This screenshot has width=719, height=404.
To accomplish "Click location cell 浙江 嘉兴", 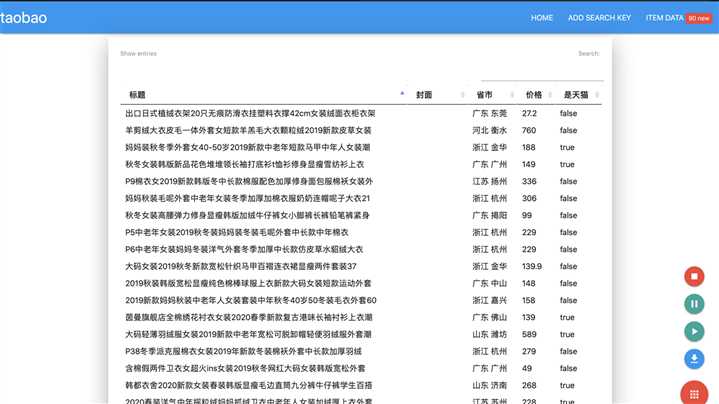I will click(490, 300).
